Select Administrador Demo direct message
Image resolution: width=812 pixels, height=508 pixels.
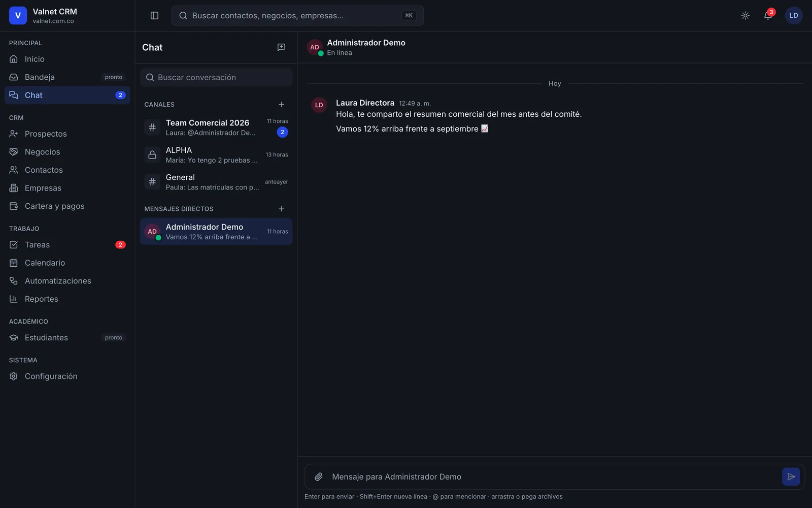click(216, 232)
